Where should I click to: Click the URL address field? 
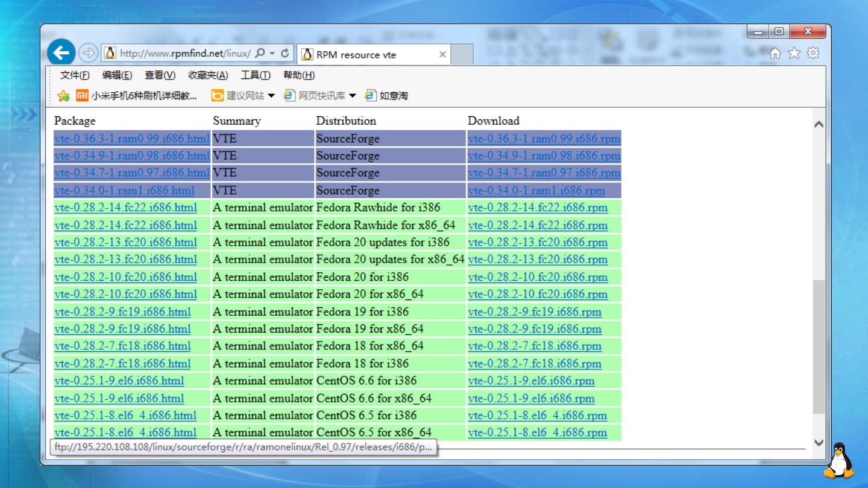184,53
